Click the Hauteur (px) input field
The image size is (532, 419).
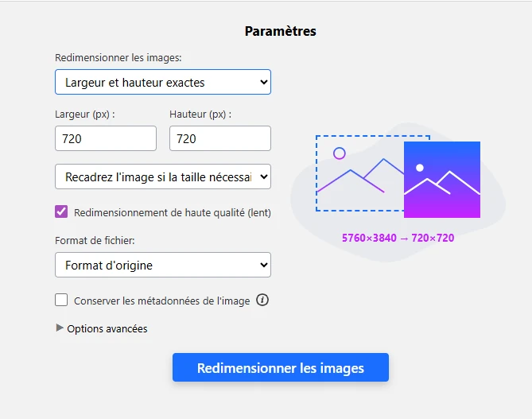[220, 138]
